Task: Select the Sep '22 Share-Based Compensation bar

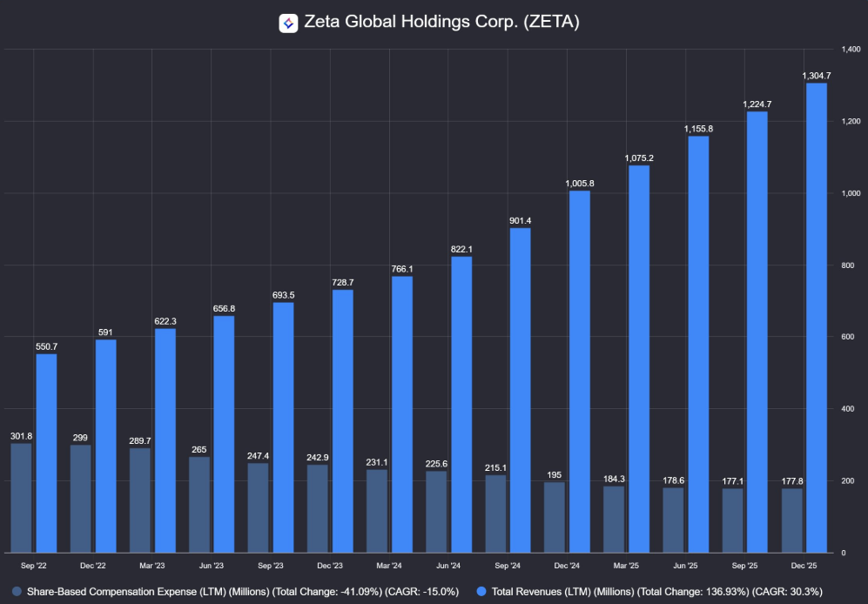Action: (x=21, y=498)
